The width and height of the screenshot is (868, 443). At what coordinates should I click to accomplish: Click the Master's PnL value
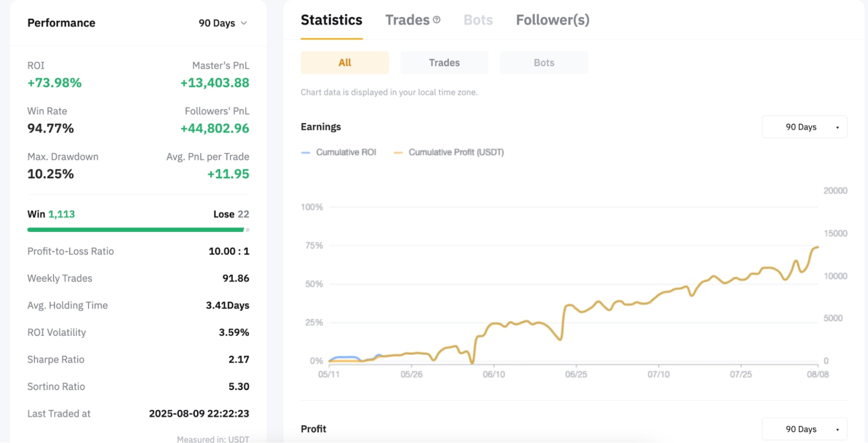pos(214,83)
